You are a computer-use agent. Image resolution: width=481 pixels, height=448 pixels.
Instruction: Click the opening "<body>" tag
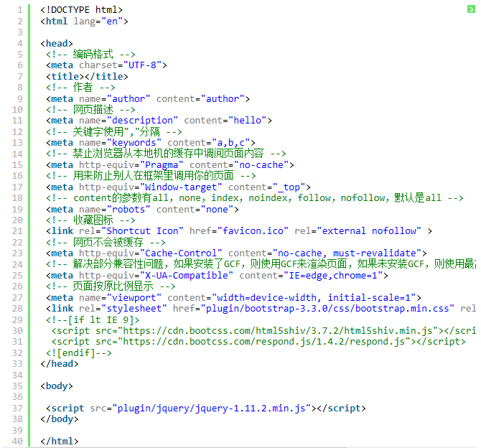[57, 386]
